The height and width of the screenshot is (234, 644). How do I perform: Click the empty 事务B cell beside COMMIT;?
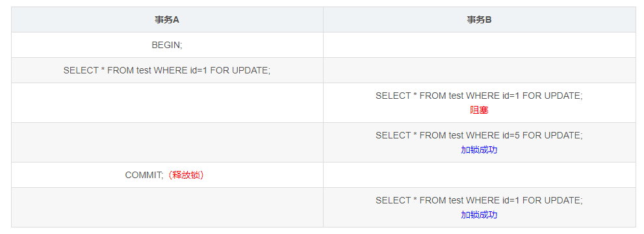coord(480,175)
